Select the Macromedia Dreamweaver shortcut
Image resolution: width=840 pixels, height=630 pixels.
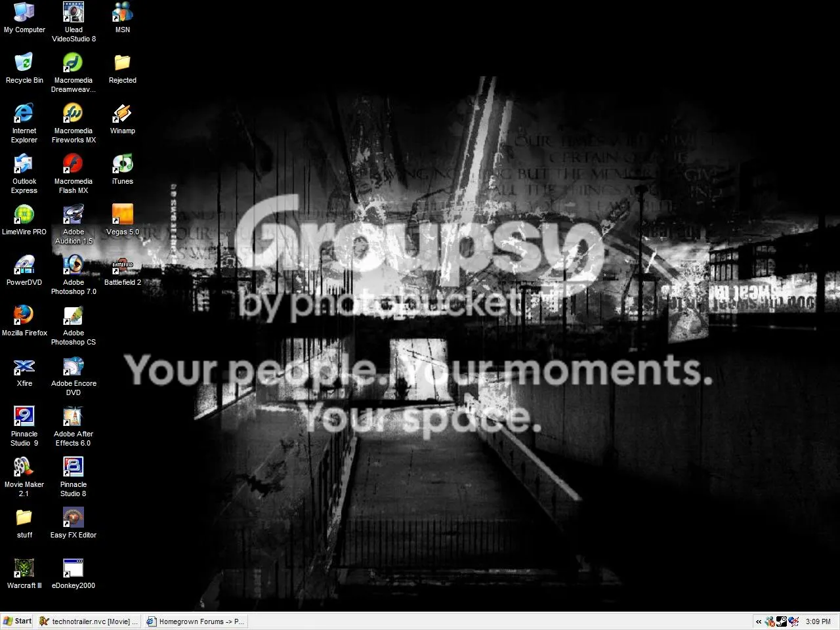[73, 73]
